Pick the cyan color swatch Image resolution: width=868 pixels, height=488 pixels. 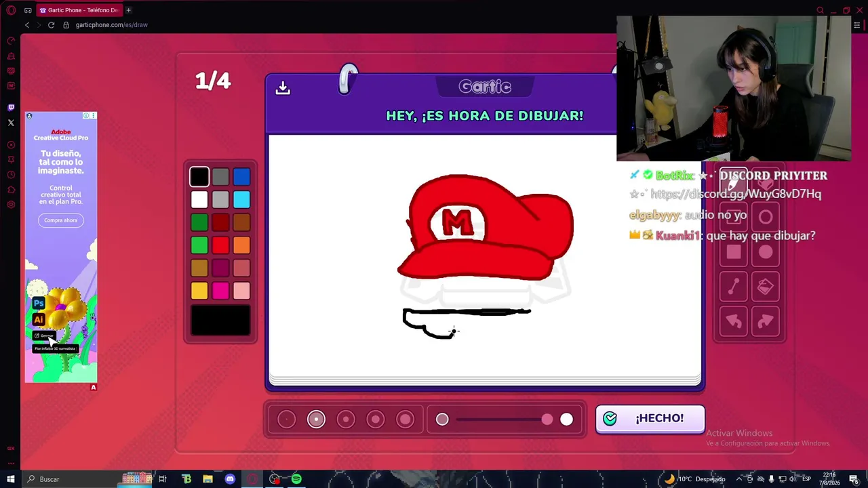pos(241,200)
